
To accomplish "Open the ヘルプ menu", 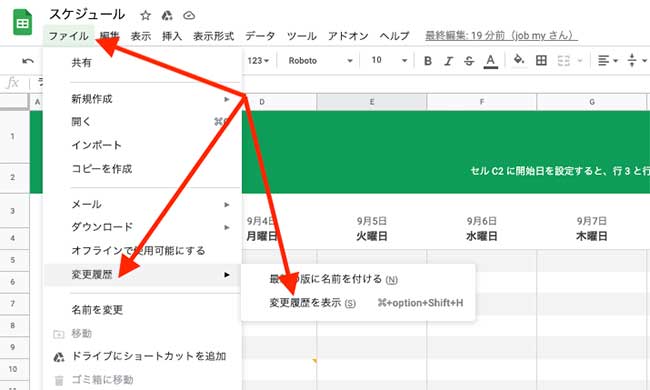I will tap(395, 36).
